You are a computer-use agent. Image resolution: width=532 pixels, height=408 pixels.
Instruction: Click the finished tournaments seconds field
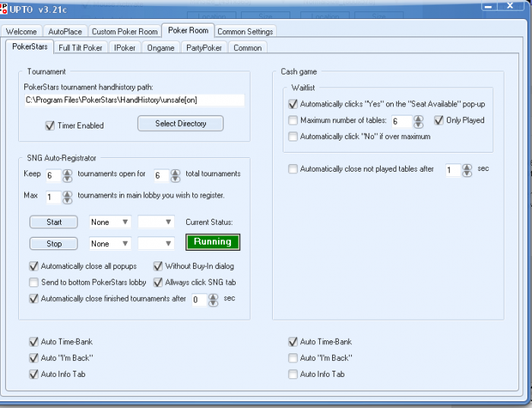[199, 300]
